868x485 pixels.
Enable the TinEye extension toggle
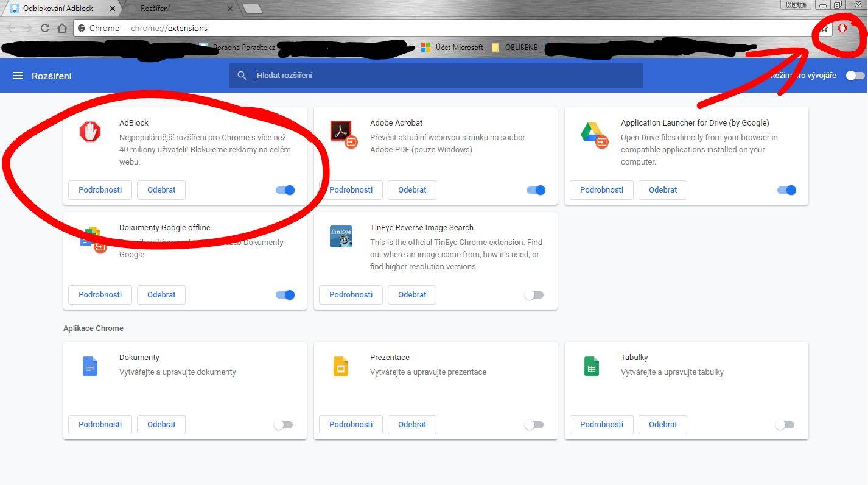pos(534,295)
